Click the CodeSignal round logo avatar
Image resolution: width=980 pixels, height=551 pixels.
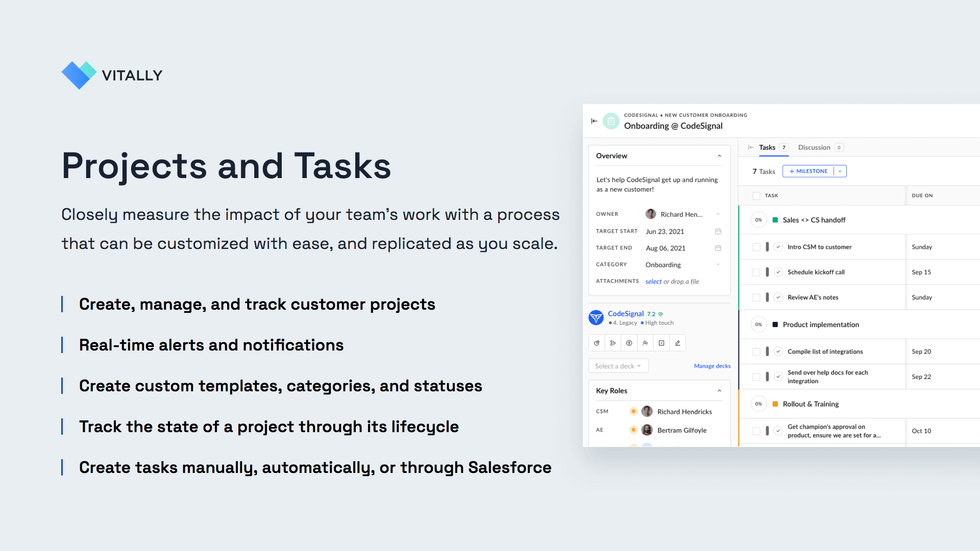click(x=596, y=318)
